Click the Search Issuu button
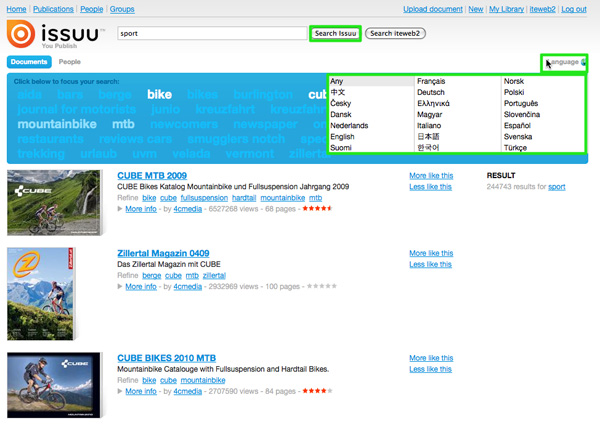Viewport: 600px width, 429px height. [335, 33]
